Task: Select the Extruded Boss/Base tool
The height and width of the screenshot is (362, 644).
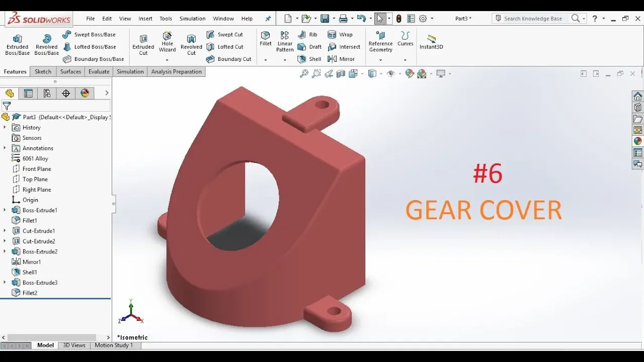Action: 17,45
